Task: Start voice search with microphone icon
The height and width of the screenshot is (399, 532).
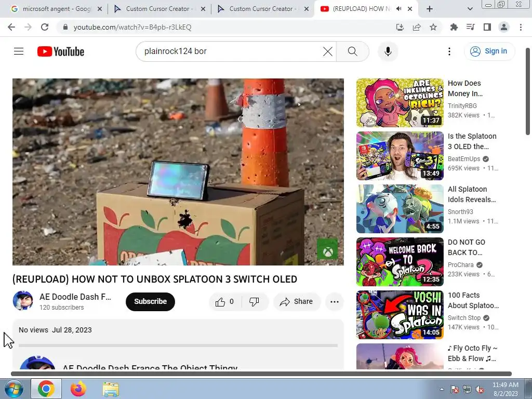Action: coord(388,51)
